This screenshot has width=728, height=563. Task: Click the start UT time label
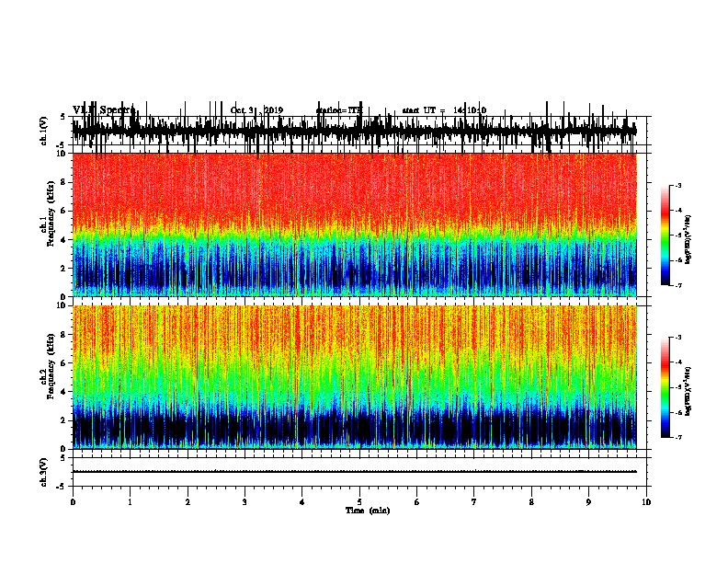[444, 110]
